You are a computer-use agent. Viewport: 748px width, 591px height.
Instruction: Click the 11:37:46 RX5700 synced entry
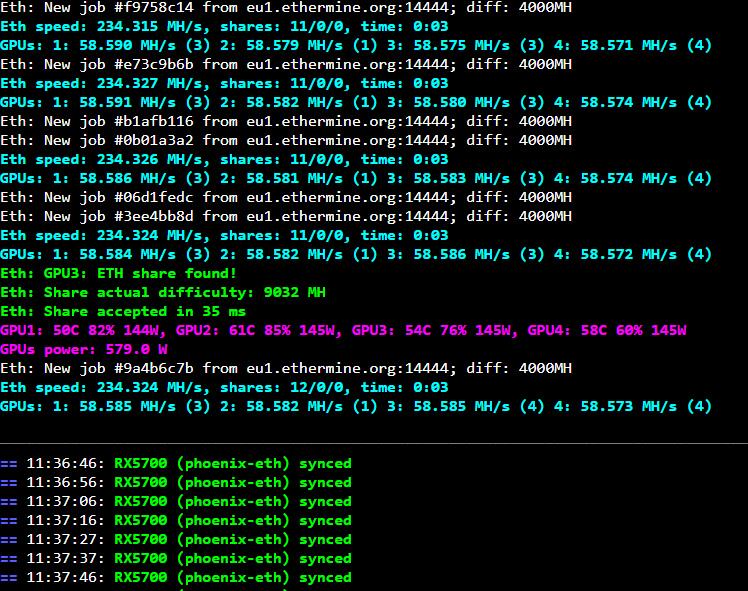[x=176, y=578]
